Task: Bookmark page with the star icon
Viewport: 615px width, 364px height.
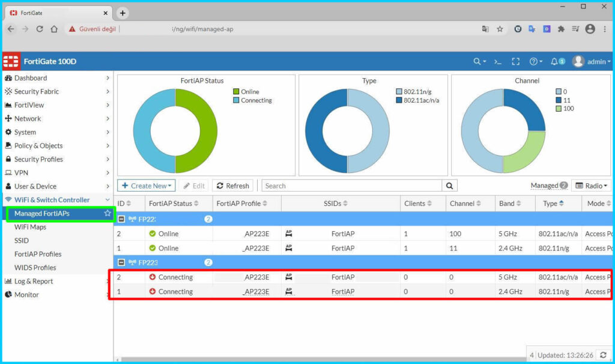Action: 500,29
